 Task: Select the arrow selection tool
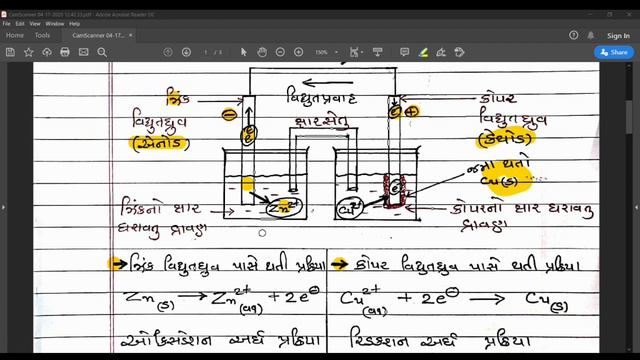[x=244, y=52]
